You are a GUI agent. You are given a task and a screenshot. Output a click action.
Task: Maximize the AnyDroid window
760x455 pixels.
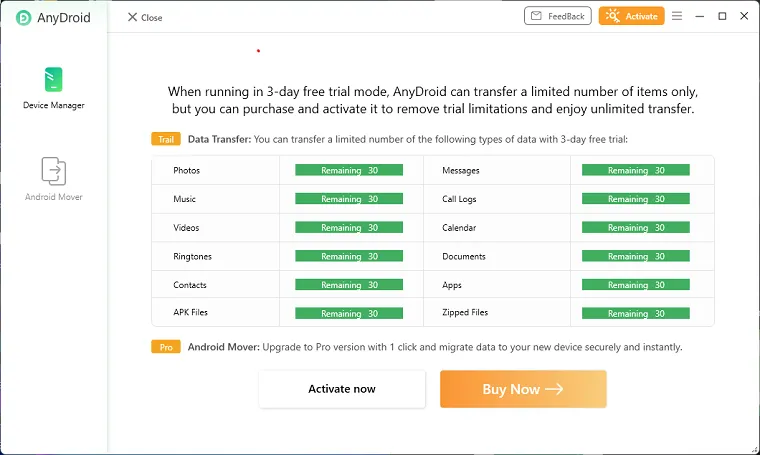722,16
